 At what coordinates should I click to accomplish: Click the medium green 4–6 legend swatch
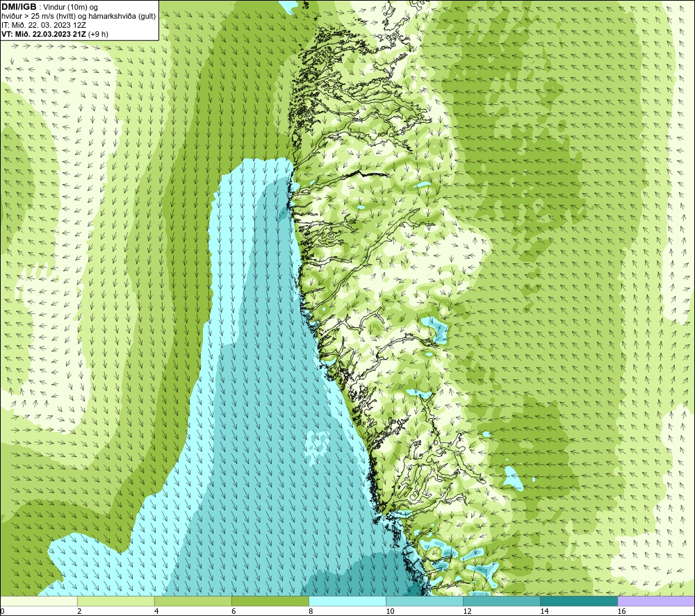coord(193,601)
